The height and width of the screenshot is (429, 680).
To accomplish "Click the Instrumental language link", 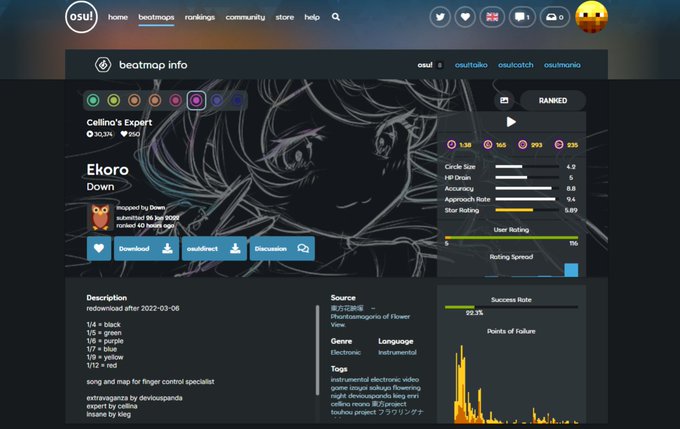I will [x=397, y=352].
